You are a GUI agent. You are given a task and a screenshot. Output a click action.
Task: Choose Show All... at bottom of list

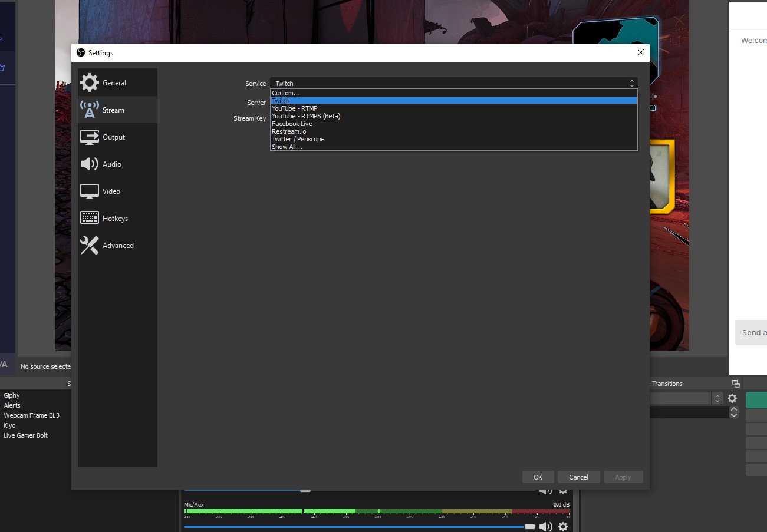(x=287, y=147)
